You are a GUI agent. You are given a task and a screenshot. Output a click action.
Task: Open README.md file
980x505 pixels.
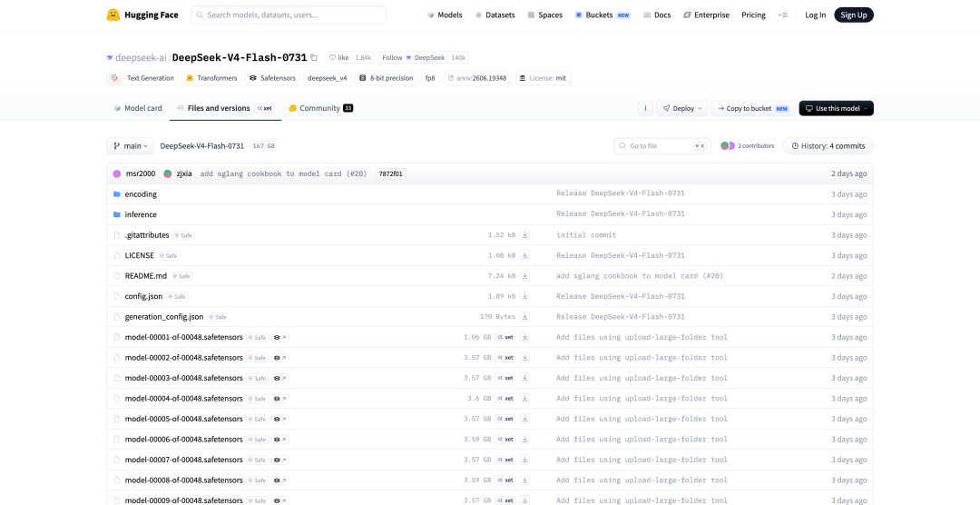coord(146,276)
